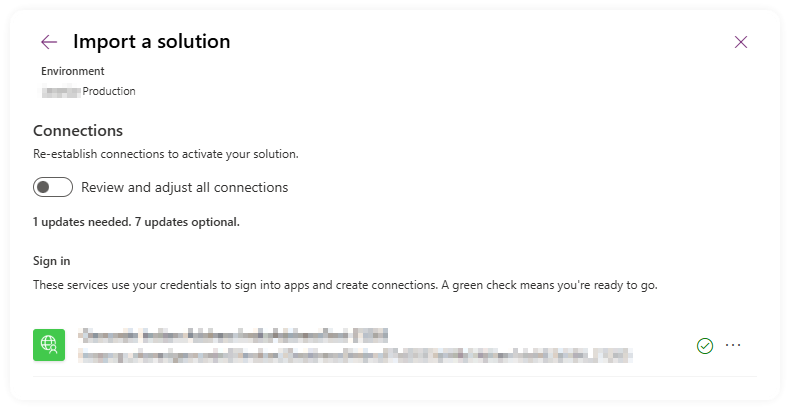Screen dimensions: 790x410
Task: Select the Production environment name
Action: 109,91
